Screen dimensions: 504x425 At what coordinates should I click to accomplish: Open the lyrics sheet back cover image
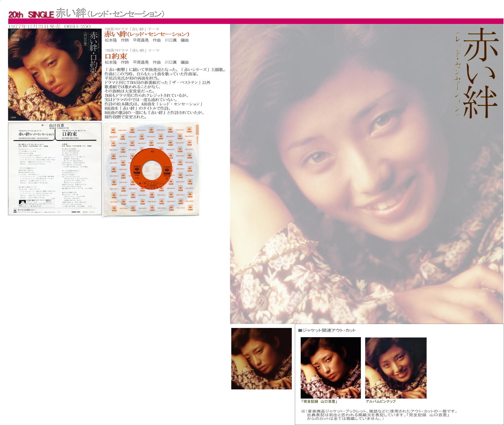[x=55, y=169]
